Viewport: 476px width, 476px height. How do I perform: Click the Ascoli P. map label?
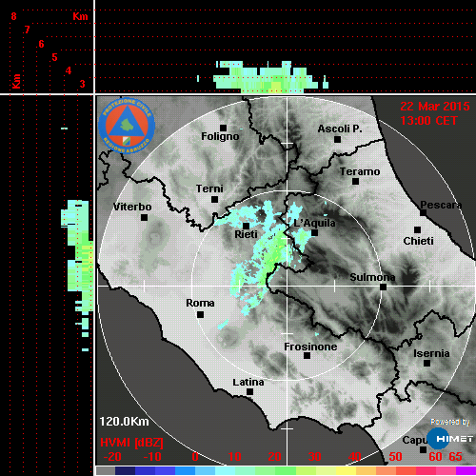[x=340, y=129]
